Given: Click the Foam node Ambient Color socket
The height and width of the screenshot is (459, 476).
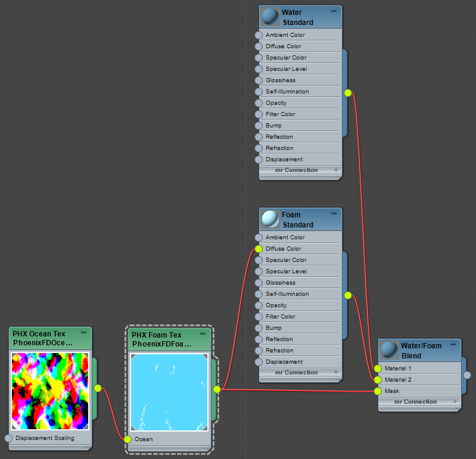Looking at the screenshot, I should pyautogui.click(x=259, y=238).
